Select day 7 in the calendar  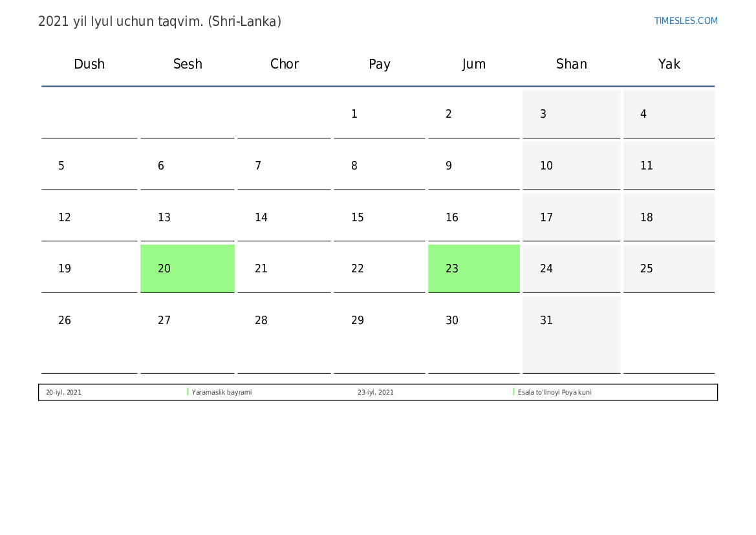click(x=284, y=166)
